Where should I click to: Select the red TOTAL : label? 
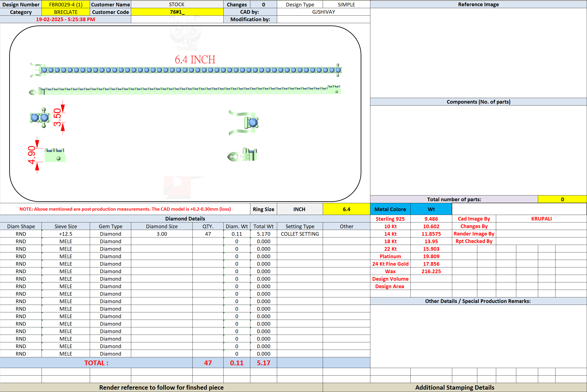96,363
